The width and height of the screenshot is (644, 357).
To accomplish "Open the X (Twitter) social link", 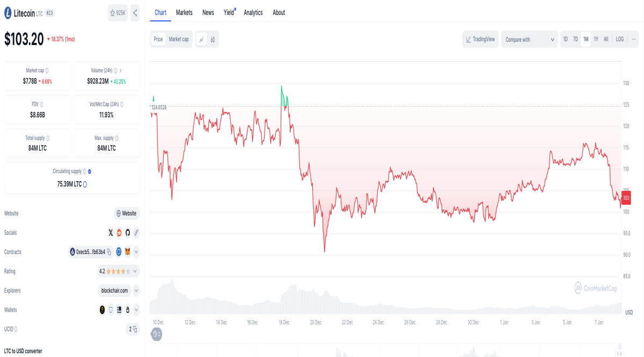I will 111,233.
